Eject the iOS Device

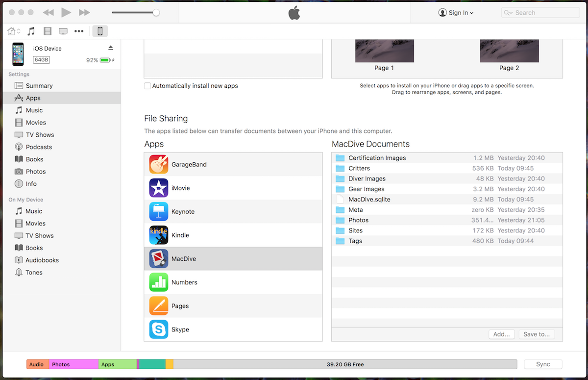[111, 48]
